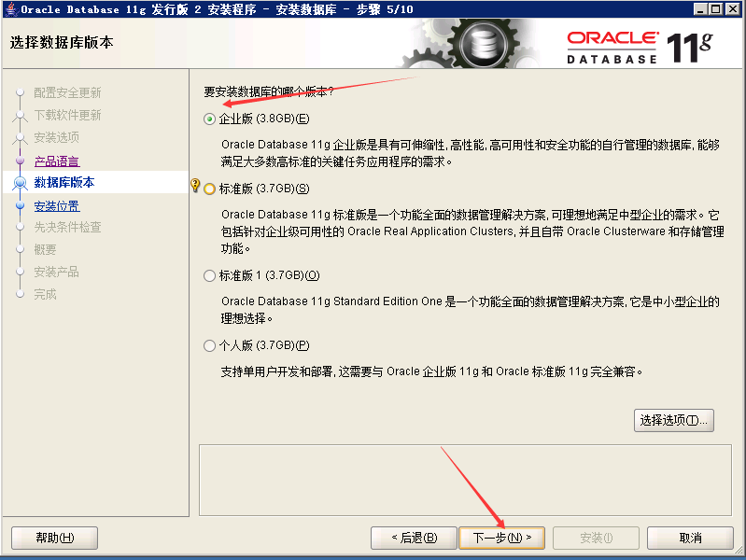Click the 要安装数据库的哪个版本 question text
Screen dimensions: 746x560
269,91
